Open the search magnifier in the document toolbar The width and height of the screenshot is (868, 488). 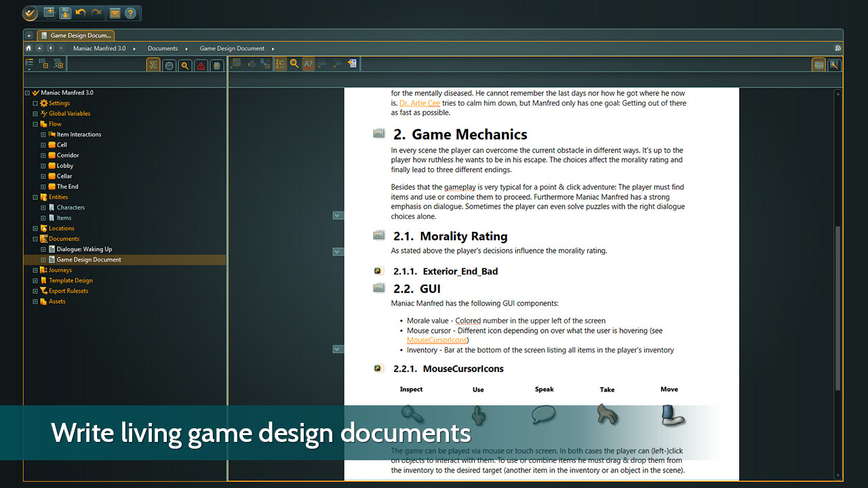pyautogui.click(x=293, y=64)
